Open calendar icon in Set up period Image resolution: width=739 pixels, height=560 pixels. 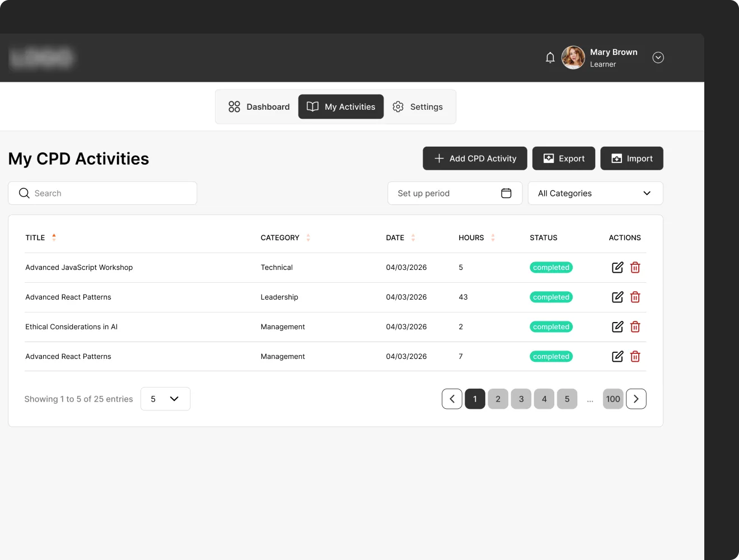click(x=506, y=193)
